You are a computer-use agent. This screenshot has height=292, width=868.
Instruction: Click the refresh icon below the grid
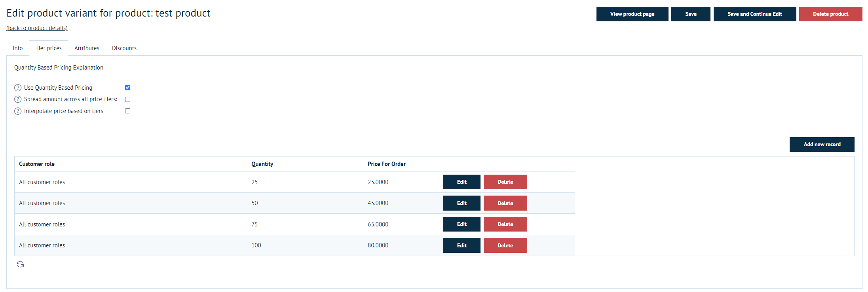point(20,264)
